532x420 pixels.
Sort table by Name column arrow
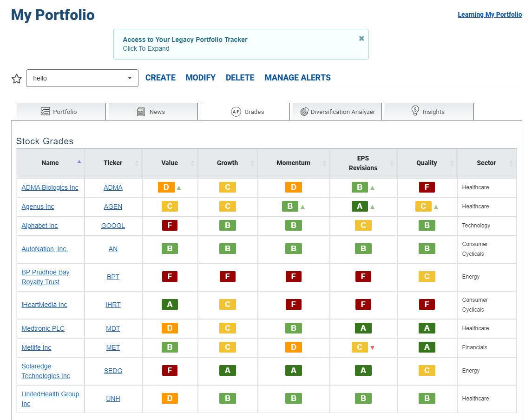point(79,162)
